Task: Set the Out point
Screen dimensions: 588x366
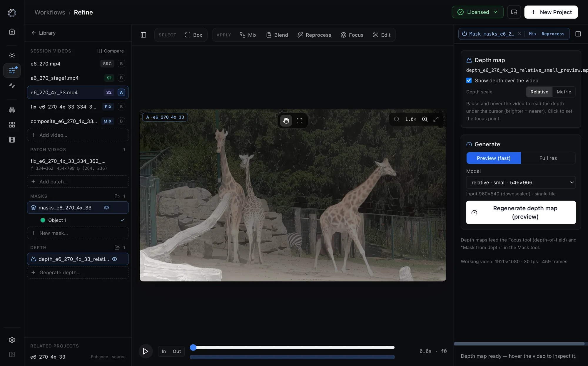Action: (177, 351)
